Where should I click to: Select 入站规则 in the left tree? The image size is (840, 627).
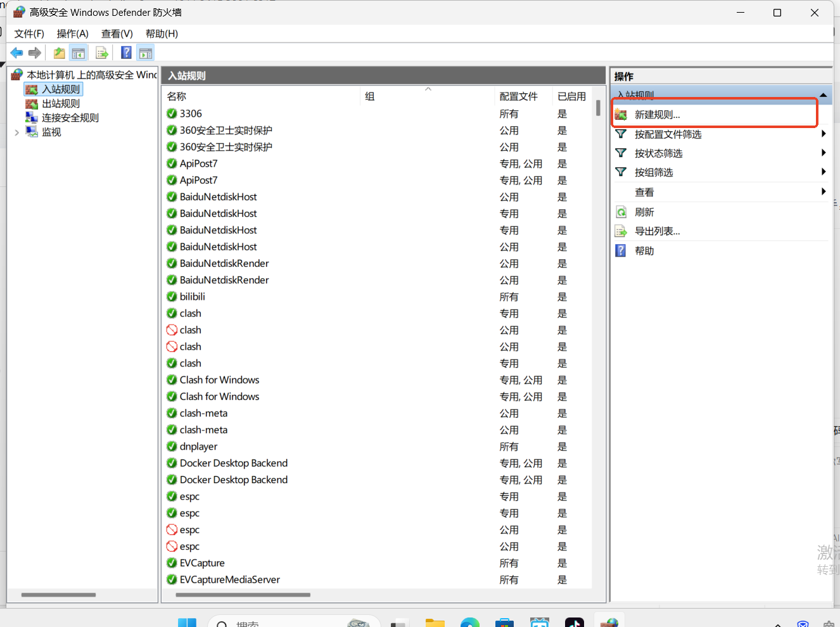[x=61, y=89]
